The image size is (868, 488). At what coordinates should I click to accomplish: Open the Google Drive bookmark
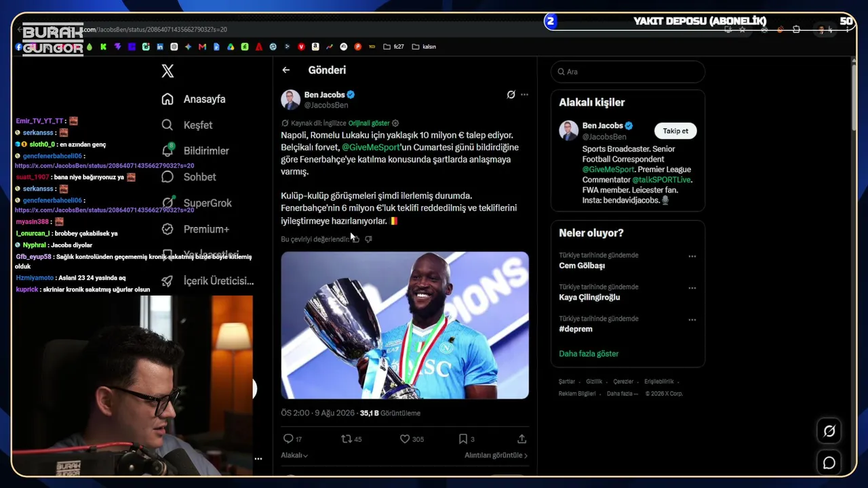(x=231, y=47)
